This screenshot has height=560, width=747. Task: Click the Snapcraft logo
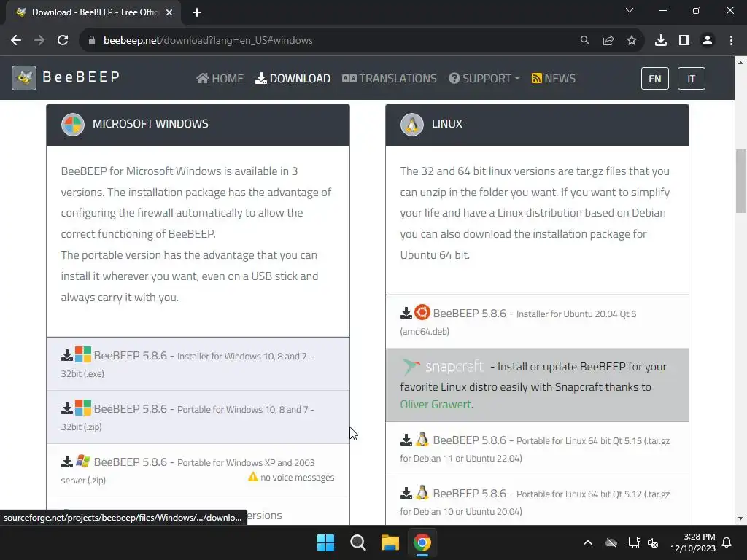click(x=443, y=367)
